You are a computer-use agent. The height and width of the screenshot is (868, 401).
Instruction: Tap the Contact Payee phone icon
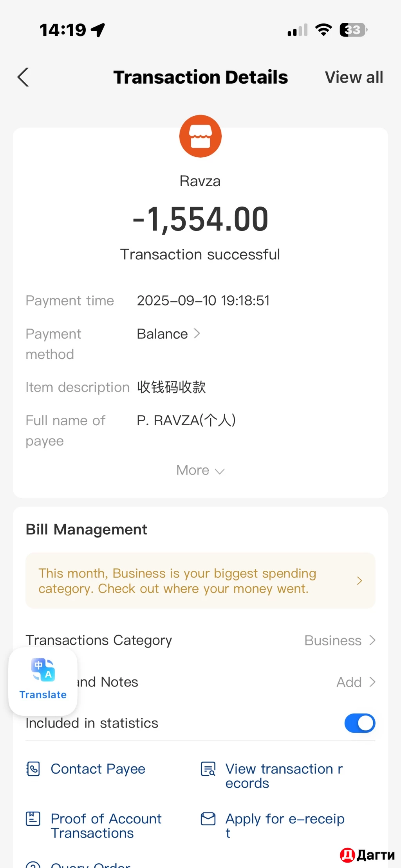(x=33, y=769)
